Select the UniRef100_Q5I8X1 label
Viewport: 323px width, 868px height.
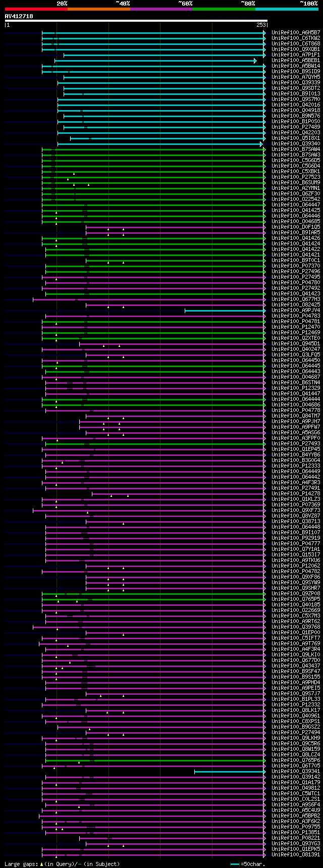[x=296, y=138]
